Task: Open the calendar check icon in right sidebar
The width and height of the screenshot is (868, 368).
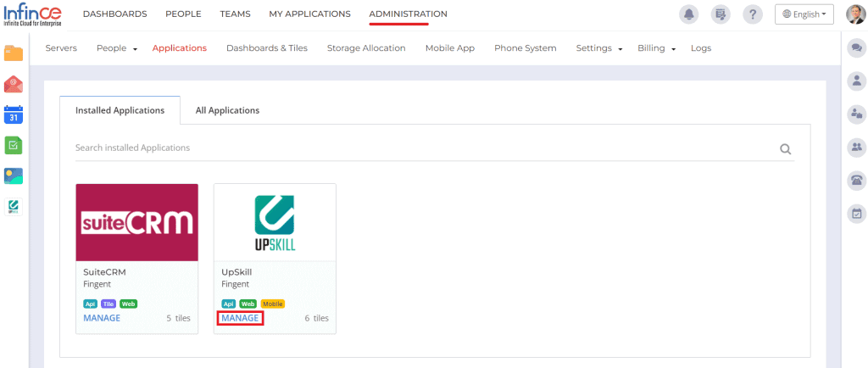Action: 857,213
